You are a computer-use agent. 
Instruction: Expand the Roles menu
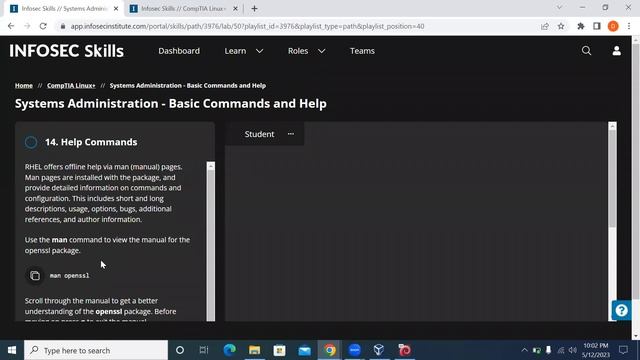coord(307,51)
